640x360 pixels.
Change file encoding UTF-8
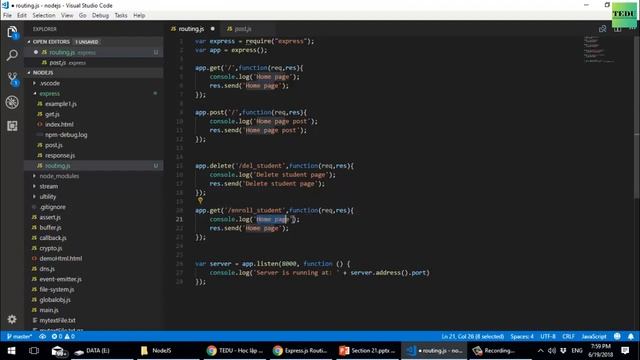(x=548, y=336)
